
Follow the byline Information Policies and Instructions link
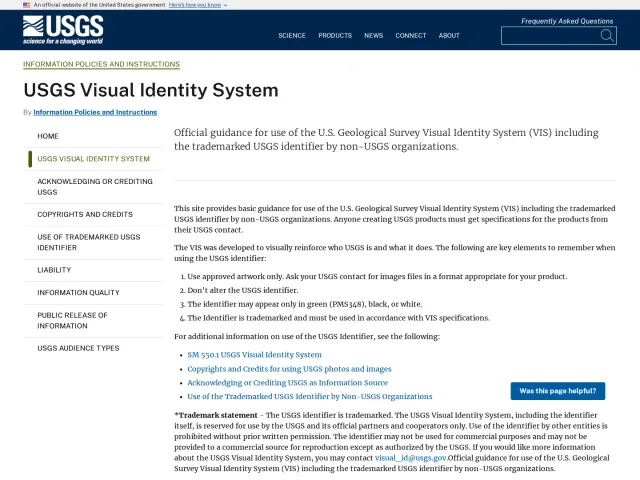[x=95, y=112]
